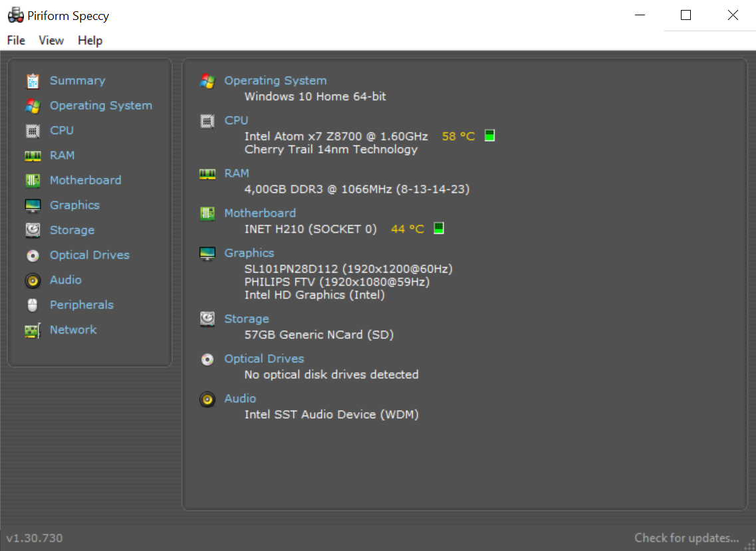Click No optical disk drives detected text

(x=331, y=375)
